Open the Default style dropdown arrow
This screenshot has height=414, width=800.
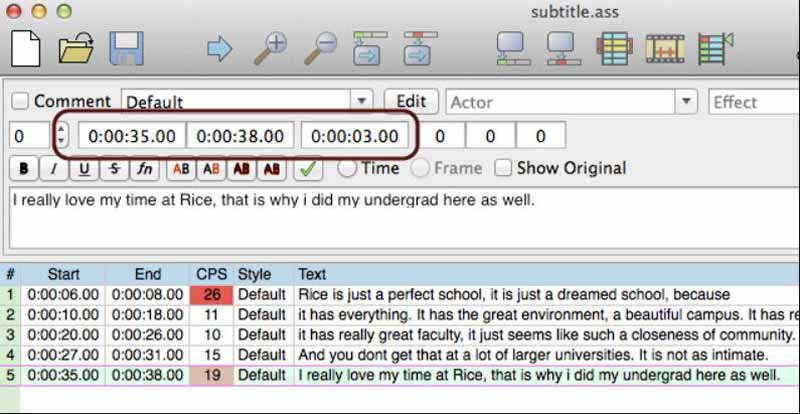tap(361, 101)
